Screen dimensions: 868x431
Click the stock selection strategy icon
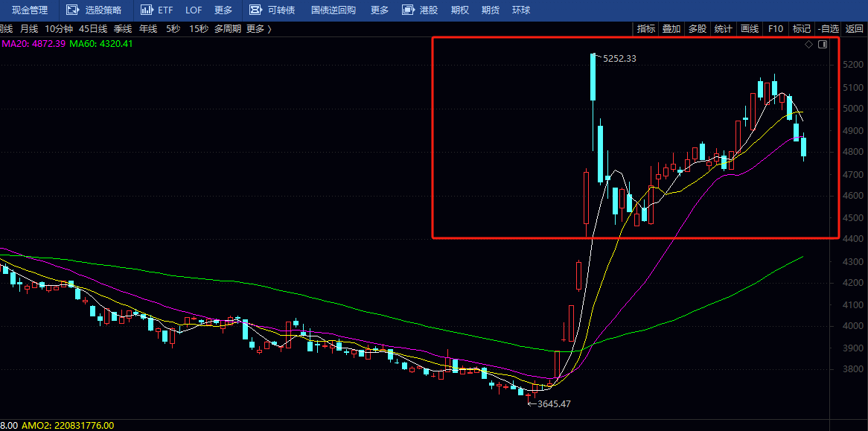(x=72, y=10)
